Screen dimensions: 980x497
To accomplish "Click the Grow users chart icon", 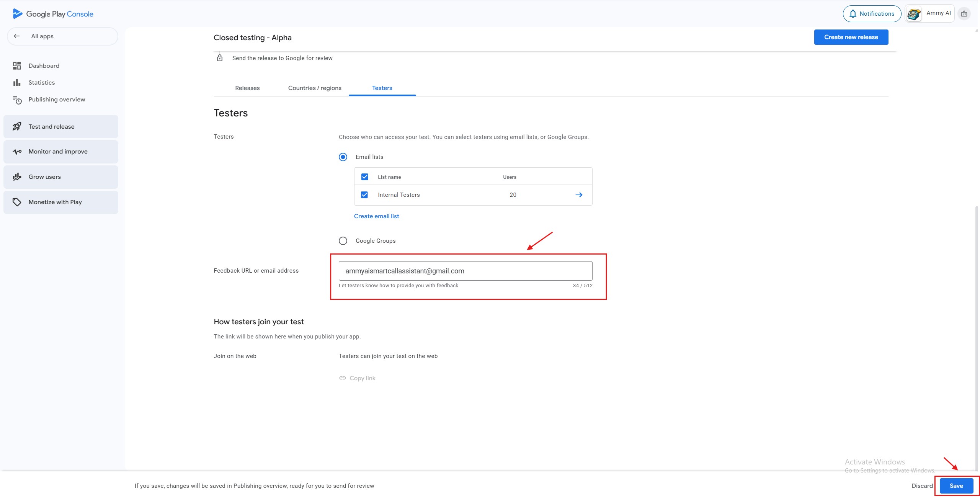I will [17, 177].
